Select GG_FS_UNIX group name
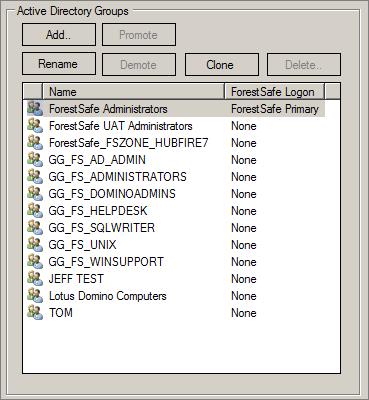Viewport: 369px width, 400px height. click(83, 245)
